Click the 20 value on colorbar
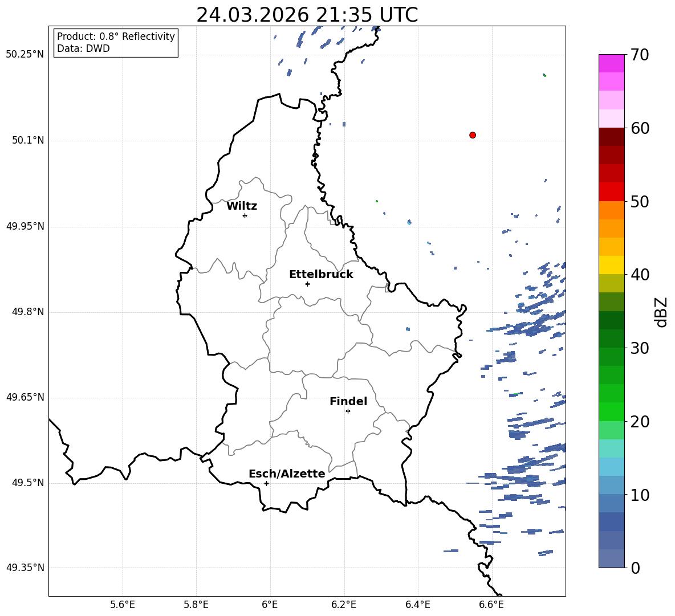The height and width of the screenshot is (616, 675). click(x=640, y=422)
